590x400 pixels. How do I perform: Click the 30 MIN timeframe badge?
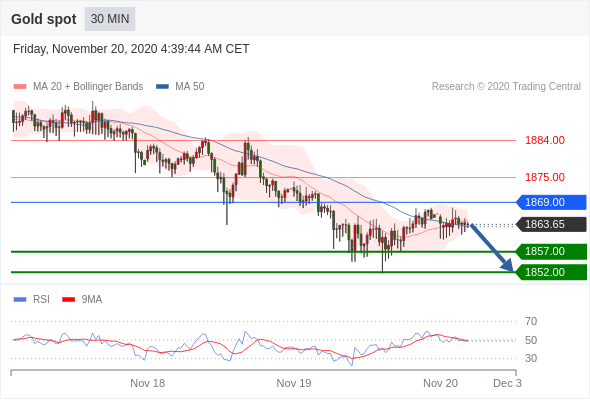coord(110,19)
